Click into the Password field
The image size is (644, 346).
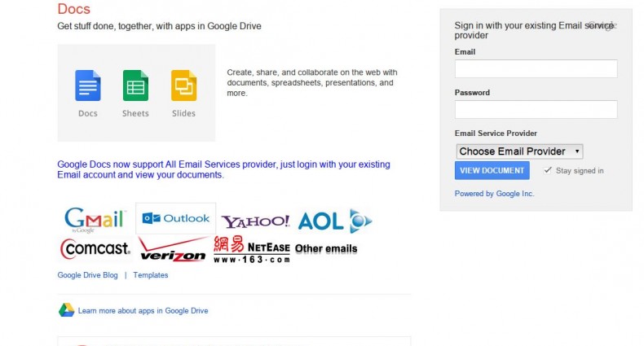click(x=536, y=109)
